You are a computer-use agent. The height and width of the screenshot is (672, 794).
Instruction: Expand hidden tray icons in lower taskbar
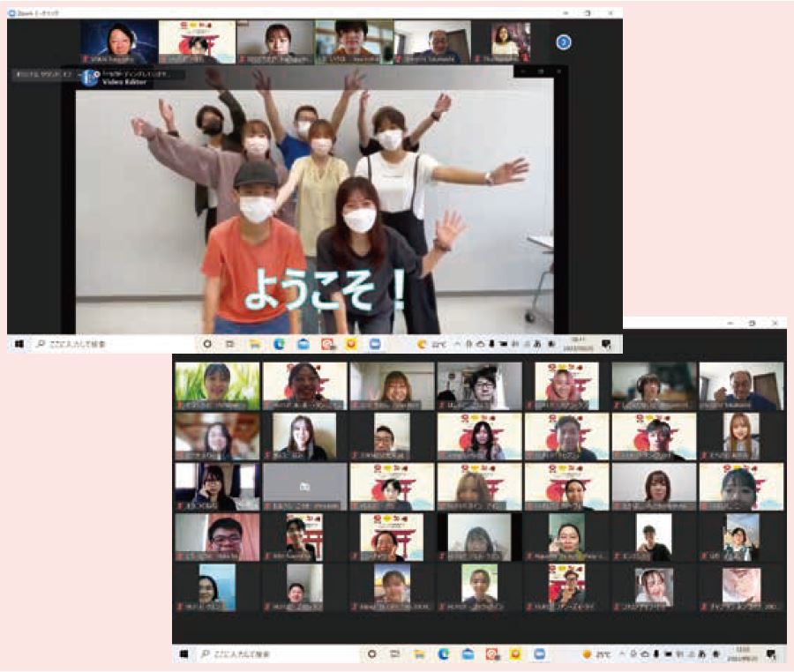(622, 654)
